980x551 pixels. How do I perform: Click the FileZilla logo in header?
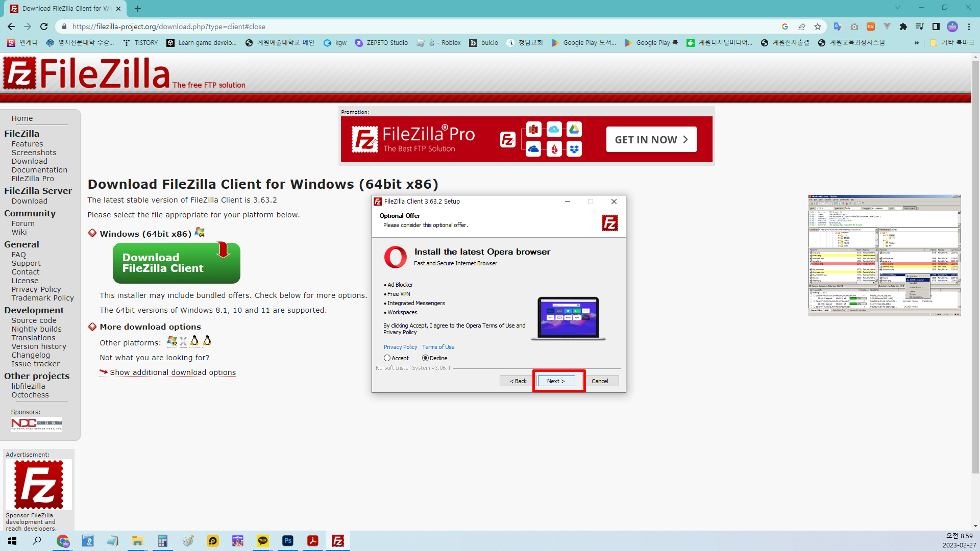(87, 73)
